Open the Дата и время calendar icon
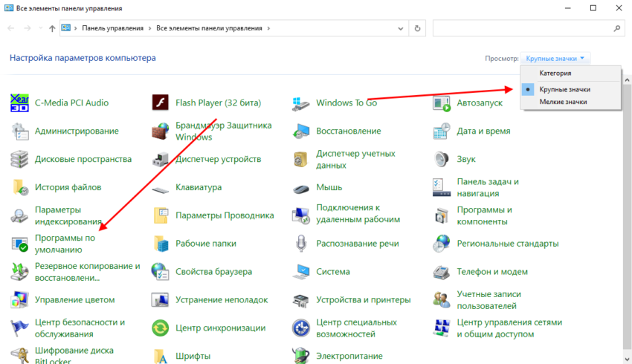 point(442,131)
